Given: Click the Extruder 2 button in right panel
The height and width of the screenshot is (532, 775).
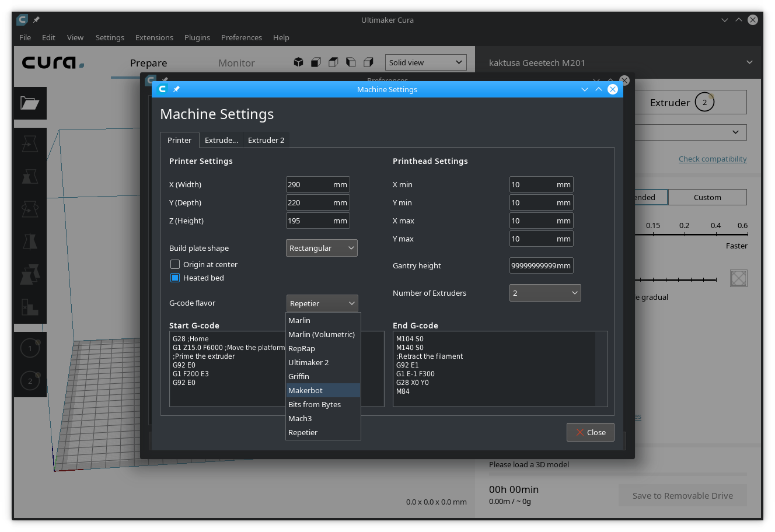Looking at the screenshot, I should click(690, 102).
